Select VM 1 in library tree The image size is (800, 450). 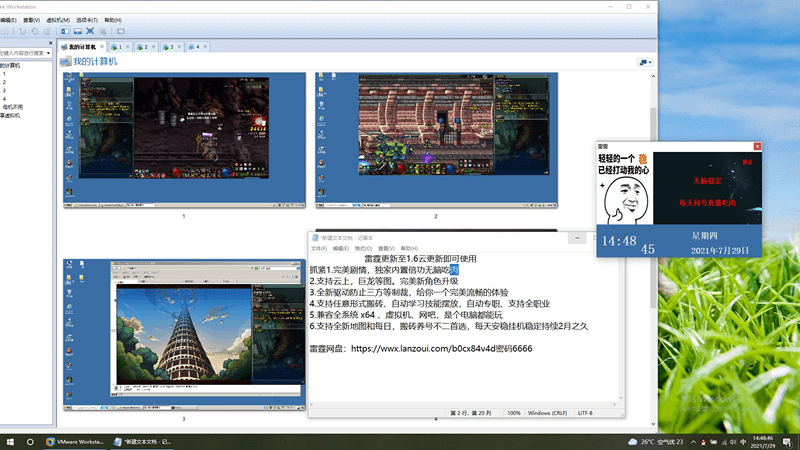[x=4, y=74]
